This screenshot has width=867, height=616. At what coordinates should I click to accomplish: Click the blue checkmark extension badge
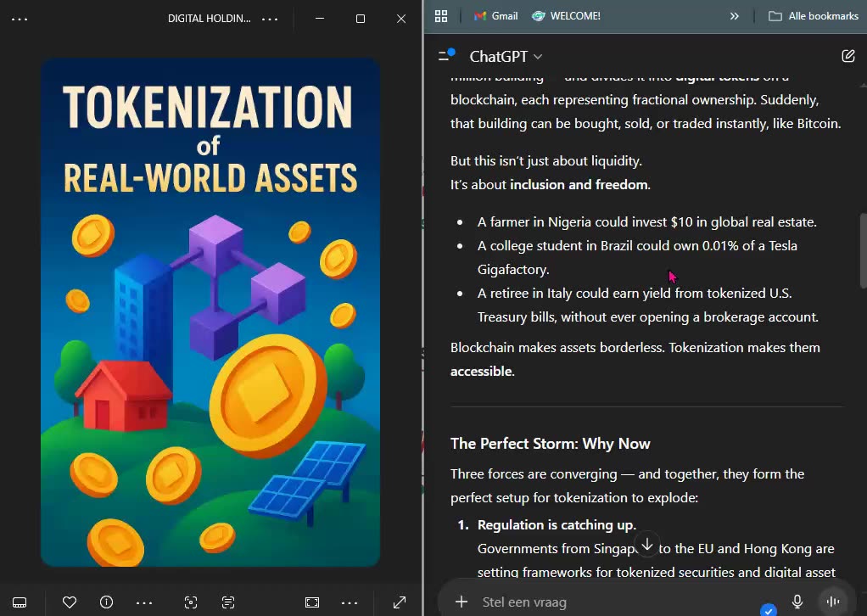pyautogui.click(x=768, y=610)
